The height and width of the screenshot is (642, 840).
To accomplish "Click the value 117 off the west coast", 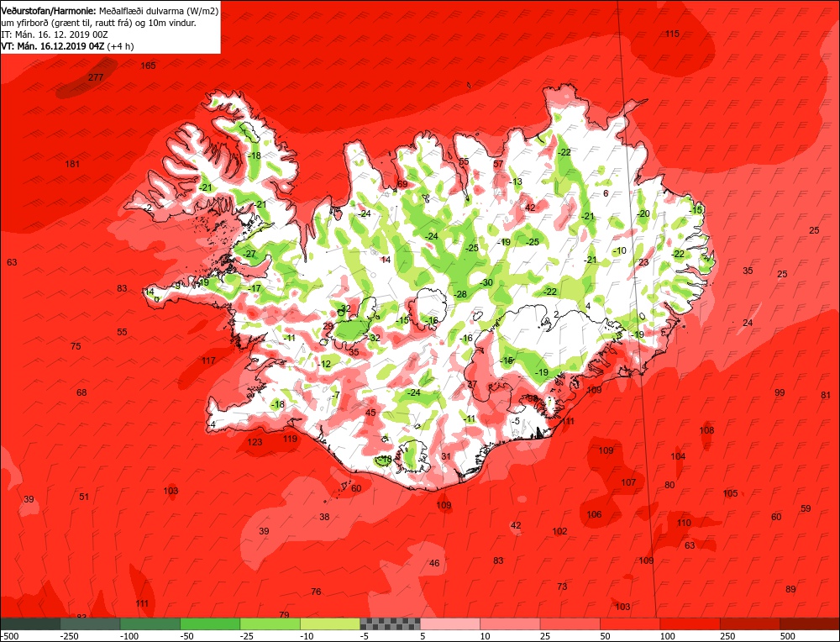I will tap(208, 360).
